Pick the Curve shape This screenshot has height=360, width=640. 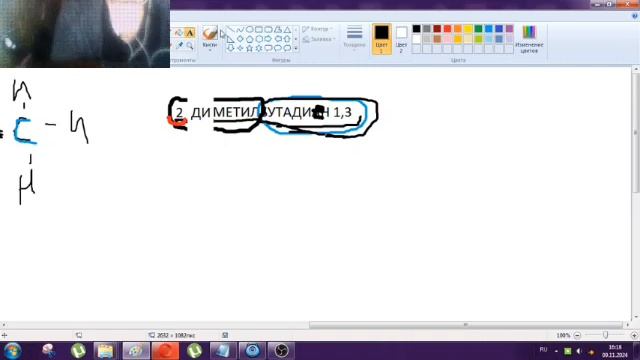pyautogui.click(x=240, y=29)
